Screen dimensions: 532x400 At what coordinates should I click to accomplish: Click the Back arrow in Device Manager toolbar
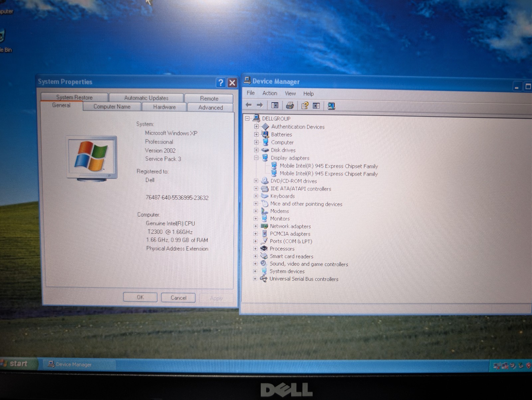248,105
